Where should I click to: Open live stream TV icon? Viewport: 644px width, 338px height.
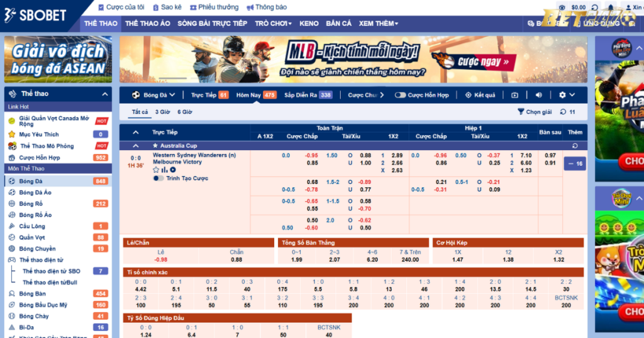514,95
